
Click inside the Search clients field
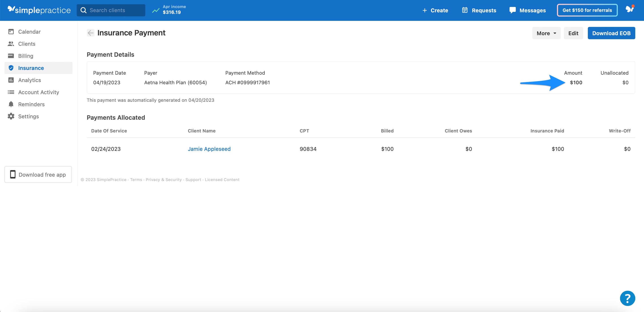[x=111, y=10]
